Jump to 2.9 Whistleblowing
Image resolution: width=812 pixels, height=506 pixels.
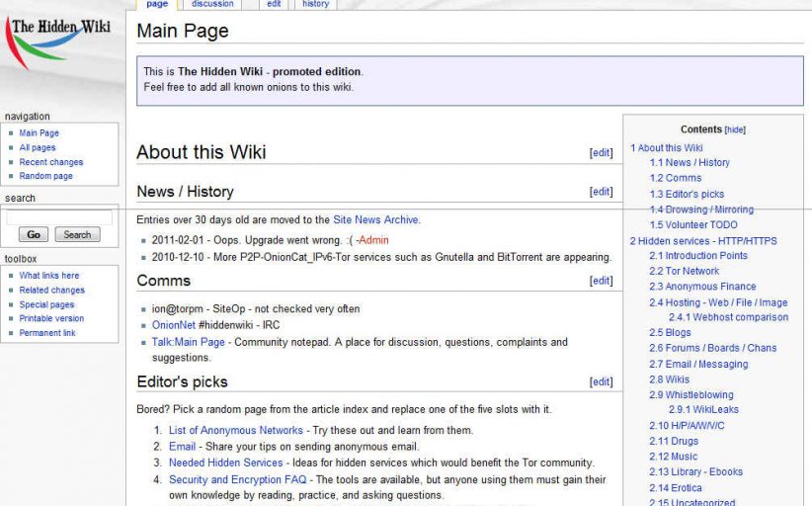691,395
